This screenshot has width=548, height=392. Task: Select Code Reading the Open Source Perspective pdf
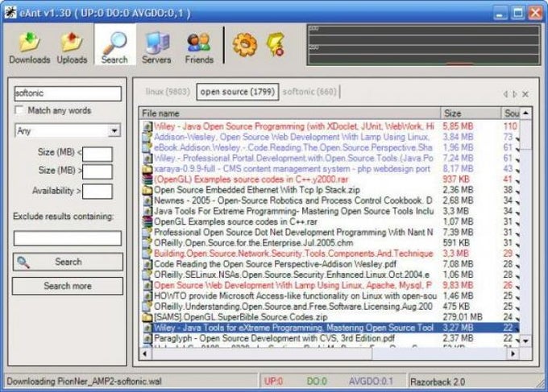[330, 264]
